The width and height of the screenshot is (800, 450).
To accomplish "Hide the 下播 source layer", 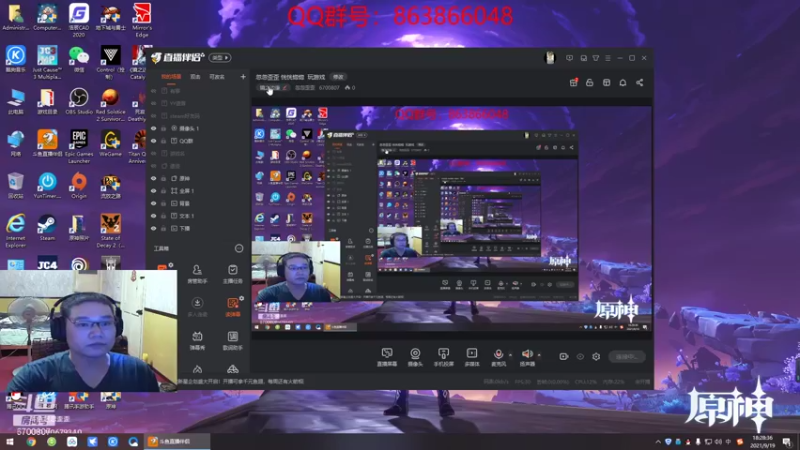I will pos(154,228).
